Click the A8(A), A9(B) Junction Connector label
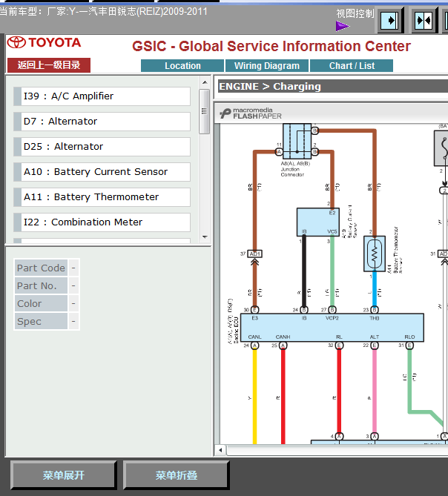The width and height of the screenshot is (448, 496). [295, 169]
